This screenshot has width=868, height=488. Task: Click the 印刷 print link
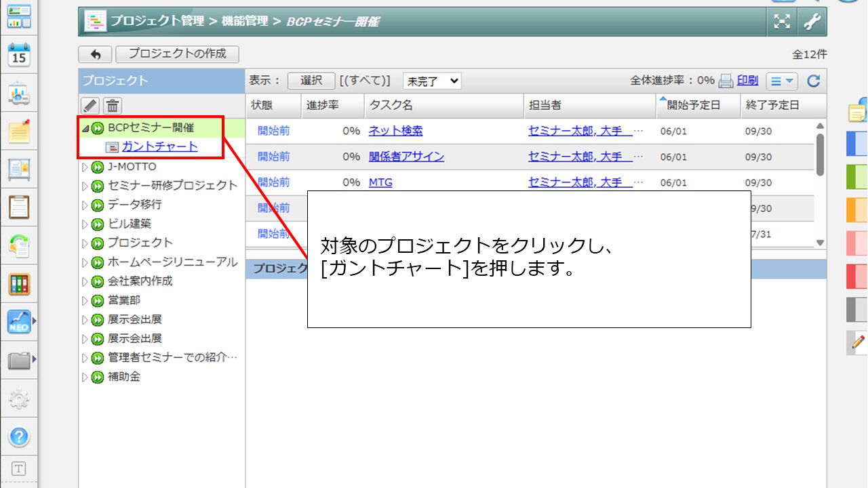click(747, 81)
